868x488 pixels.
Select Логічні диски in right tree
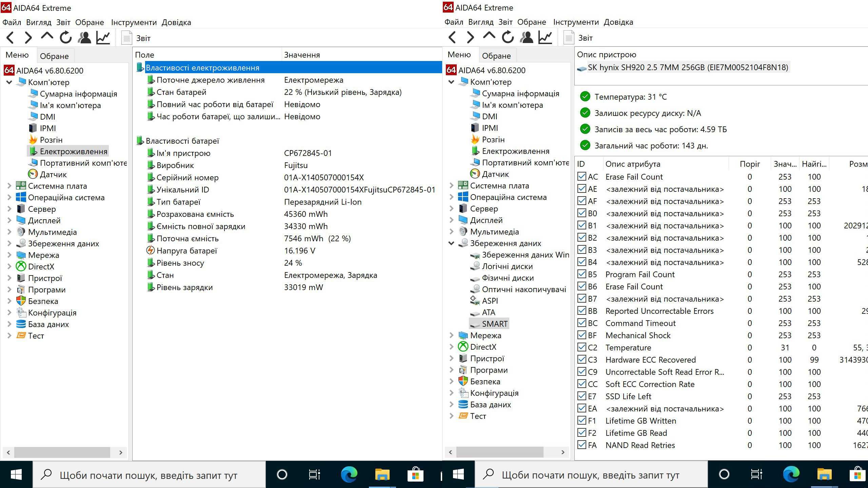(502, 266)
